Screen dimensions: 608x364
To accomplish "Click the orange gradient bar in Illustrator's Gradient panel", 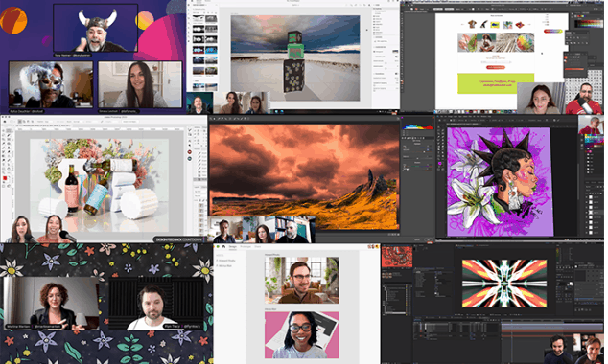I will point(574,69).
